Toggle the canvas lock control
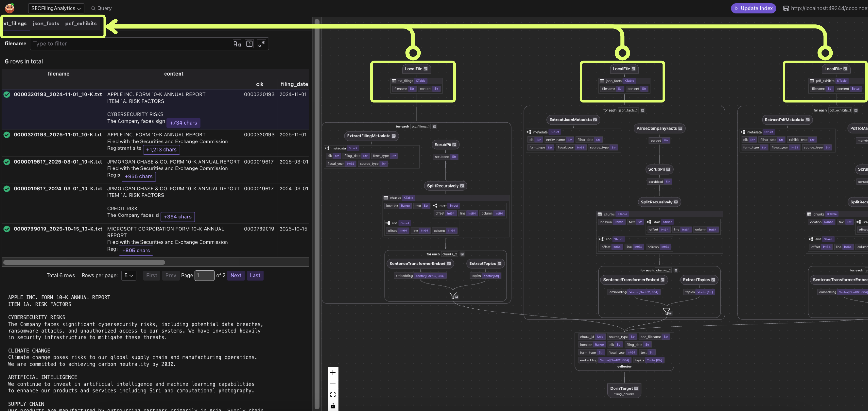Image resolution: width=868 pixels, height=412 pixels. (333, 406)
